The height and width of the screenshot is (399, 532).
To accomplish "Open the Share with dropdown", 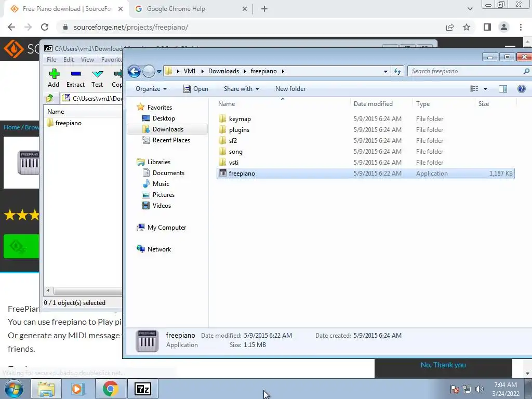I will click(x=241, y=89).
